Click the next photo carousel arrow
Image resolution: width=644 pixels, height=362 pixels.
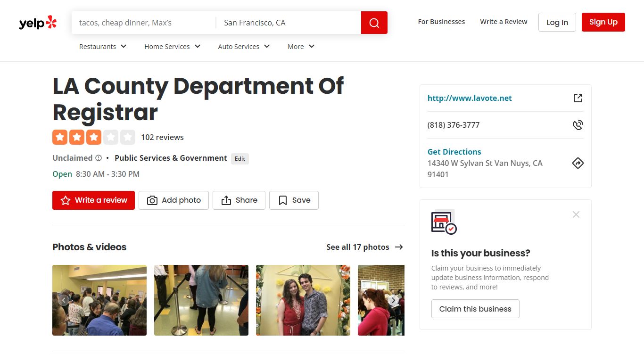[x=394, y=300]
